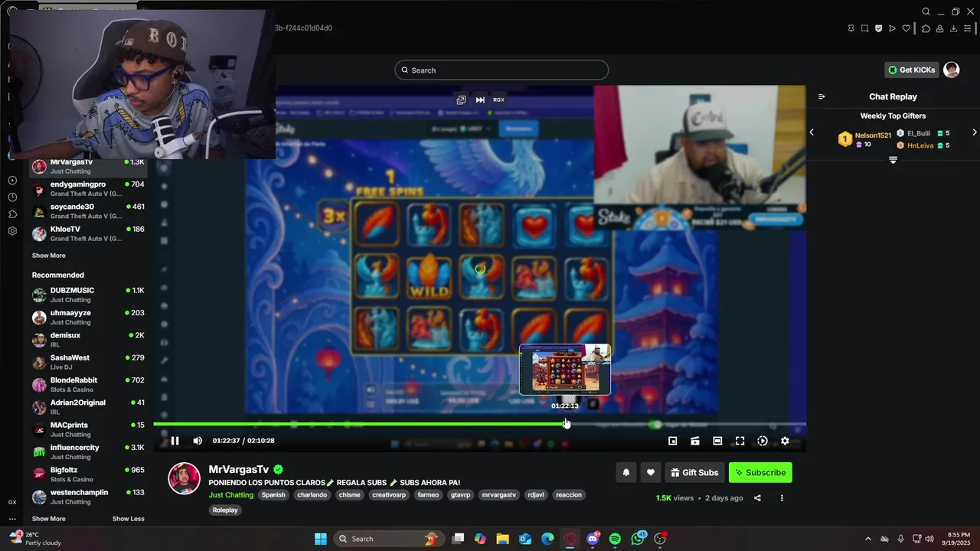Open Nelson1521 gifter profile
This screenshot has height=551, width=980.
pos(873,135)
